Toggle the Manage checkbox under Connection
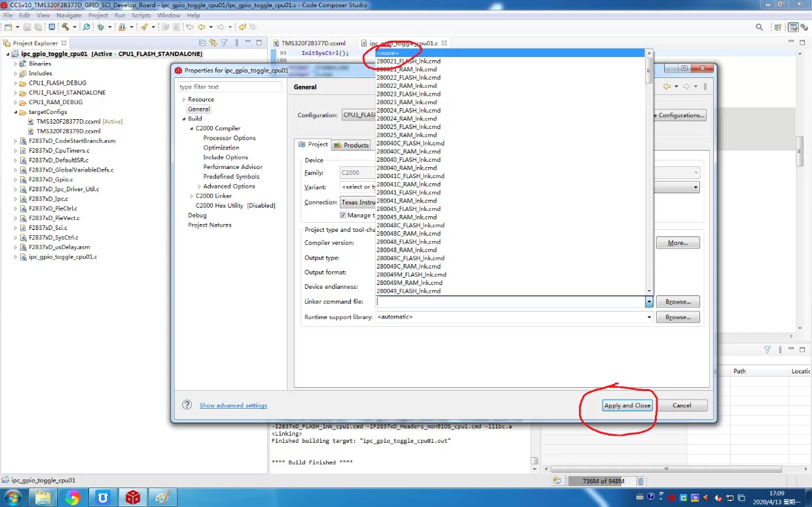 pyautogui.click(x=343, y=215)
